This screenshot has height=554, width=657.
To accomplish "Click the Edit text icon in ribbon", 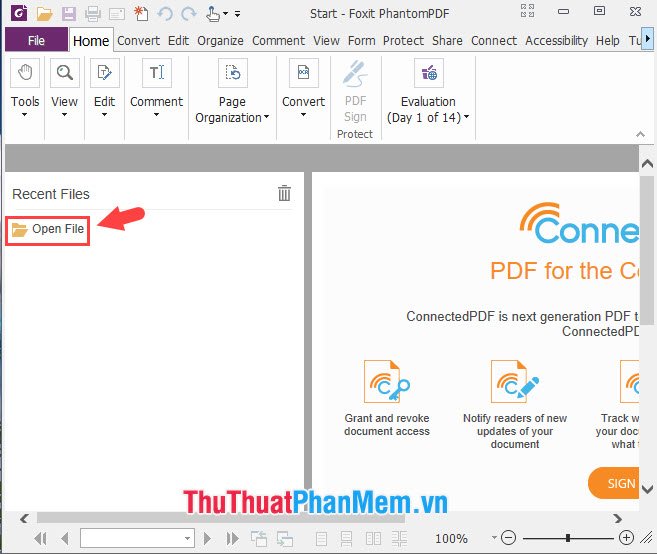I will [x=105, y=73].
